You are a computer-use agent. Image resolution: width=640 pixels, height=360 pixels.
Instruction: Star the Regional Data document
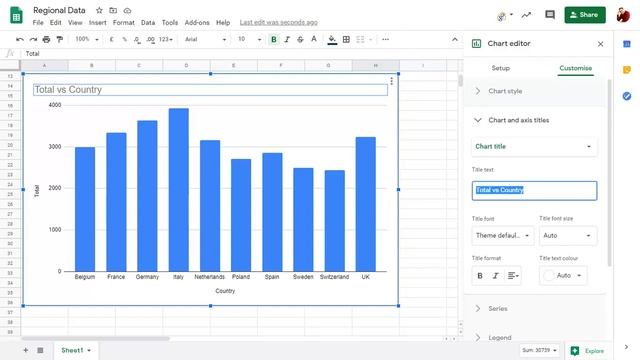(99, 10)
